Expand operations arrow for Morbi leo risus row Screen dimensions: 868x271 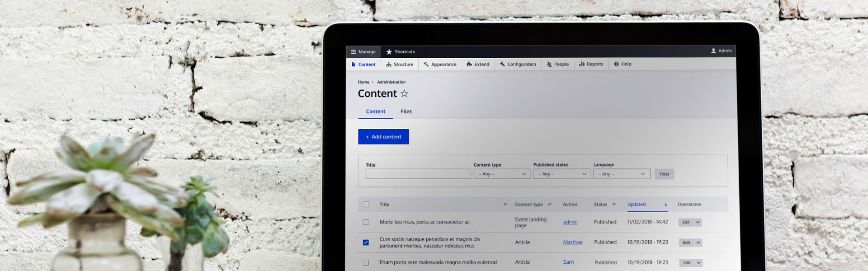(x=698, y=222)
